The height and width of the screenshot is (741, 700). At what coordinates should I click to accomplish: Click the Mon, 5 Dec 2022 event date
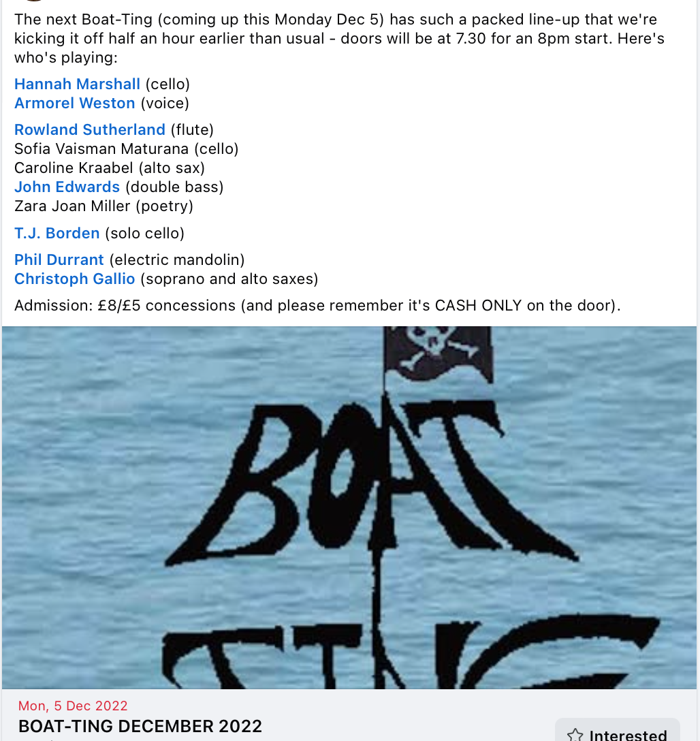click(73, 706)
